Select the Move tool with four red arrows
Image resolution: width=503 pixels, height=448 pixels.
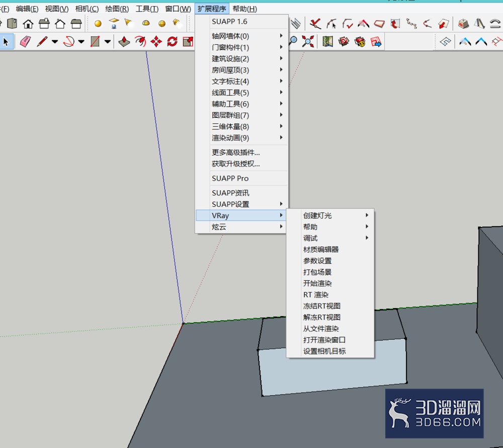pos(156,42)
